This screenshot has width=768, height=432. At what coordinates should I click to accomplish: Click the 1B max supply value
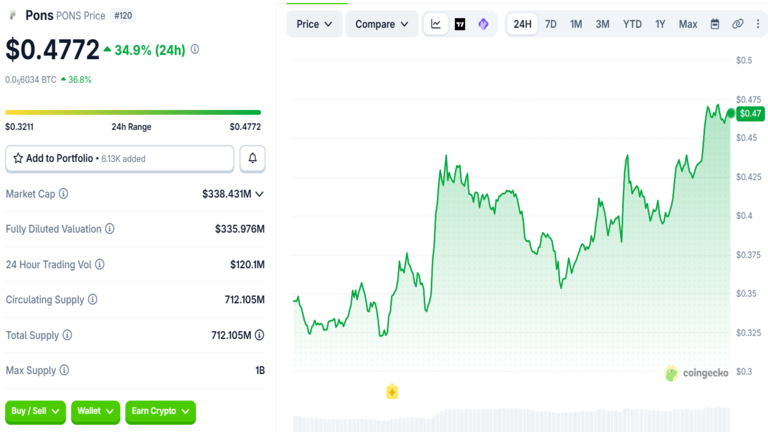(260, 370)
